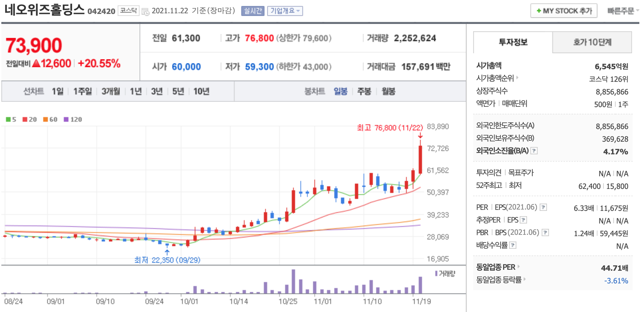
Task: Click the help icon next to 배당수익률
Action: (513, 245)
